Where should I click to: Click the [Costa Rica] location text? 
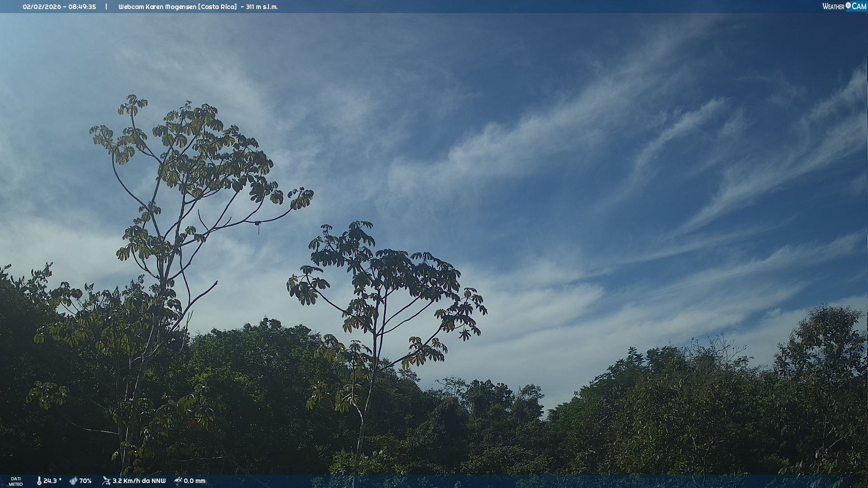click(x=217, y=7)
